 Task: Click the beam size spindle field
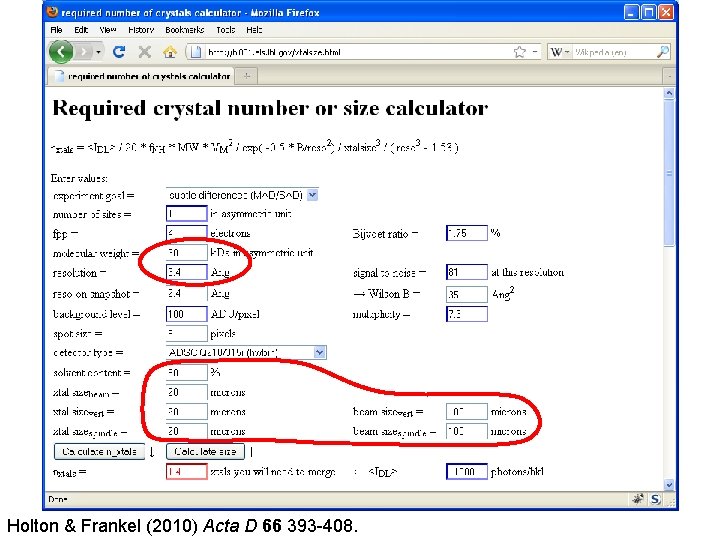(467, 431)
